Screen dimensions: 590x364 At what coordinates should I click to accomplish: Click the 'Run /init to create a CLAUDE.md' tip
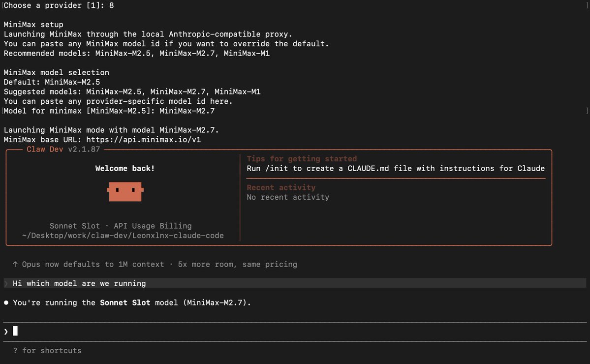click(396, 168)
